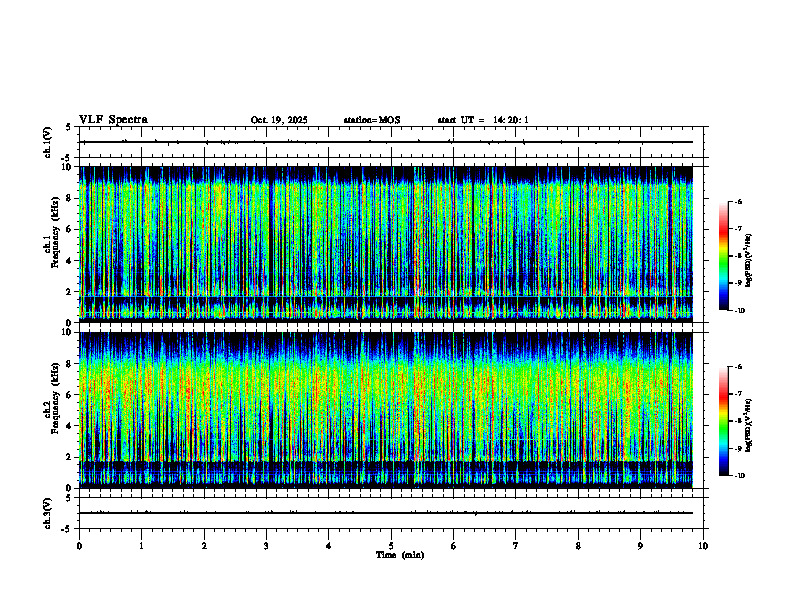Click the "-10" label on ch.2 colorbar
This screenshot has height=612, width=792.
point(739,476)
